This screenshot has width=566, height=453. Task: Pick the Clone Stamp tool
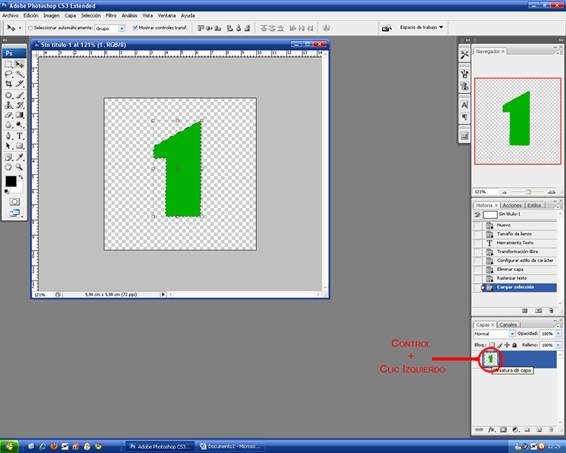pyautogui.click(x=9, y=105)
